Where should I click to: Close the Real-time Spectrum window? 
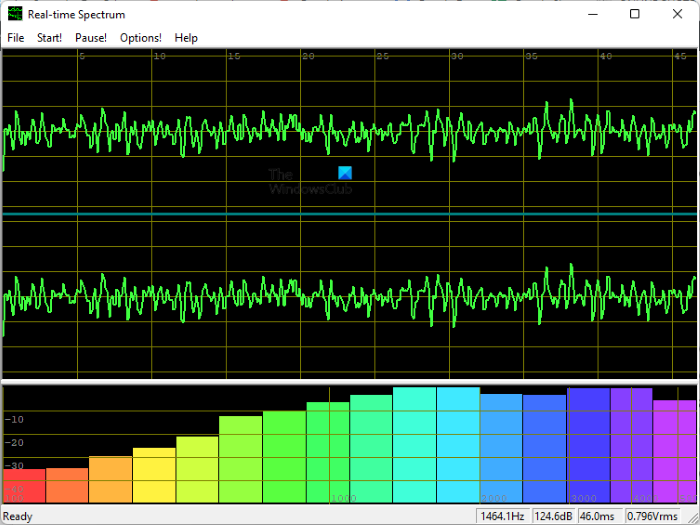coord(678,14)
